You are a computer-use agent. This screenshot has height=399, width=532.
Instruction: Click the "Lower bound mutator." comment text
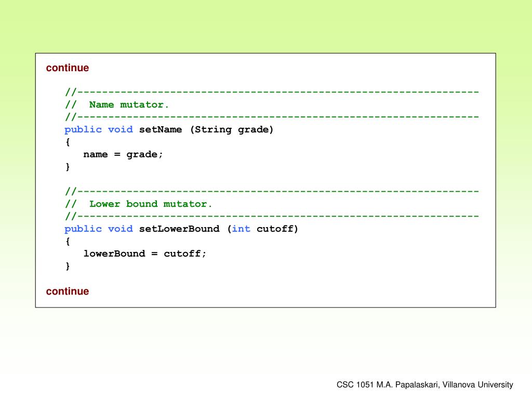click(x=151, y=204)
